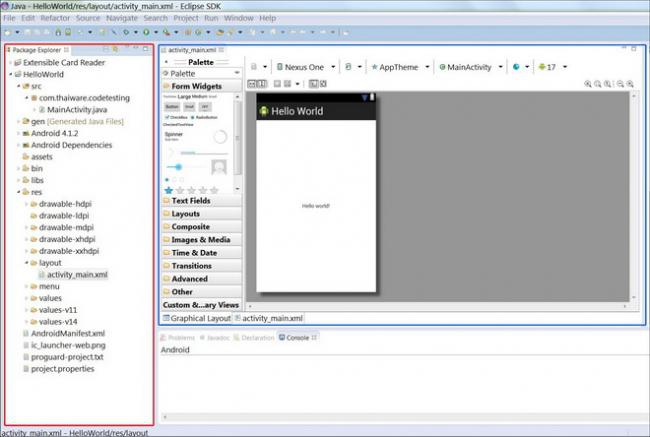Expand the Extensible Card Reader project
The image size is (650, 437).
pyautogui.click(x=11, y=63)
